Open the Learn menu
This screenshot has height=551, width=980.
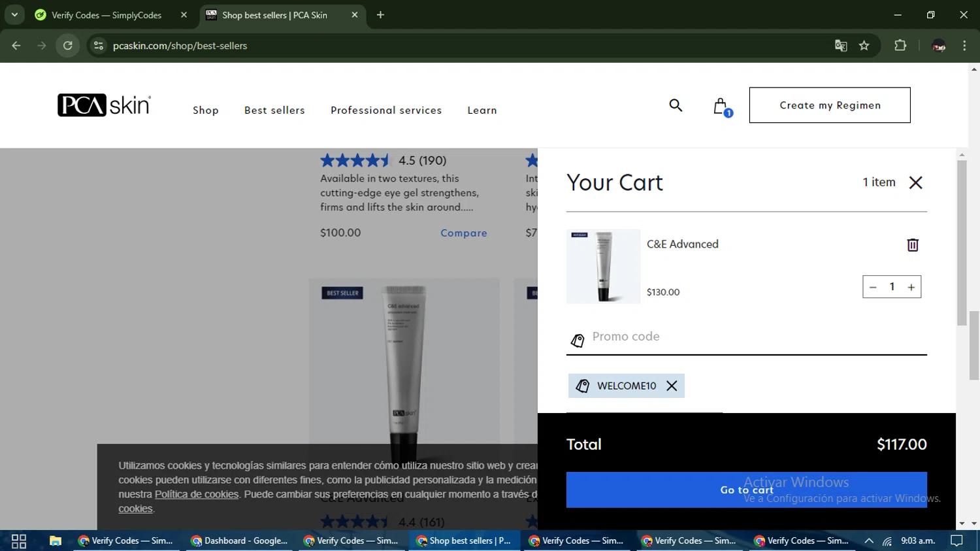[482, 110]
